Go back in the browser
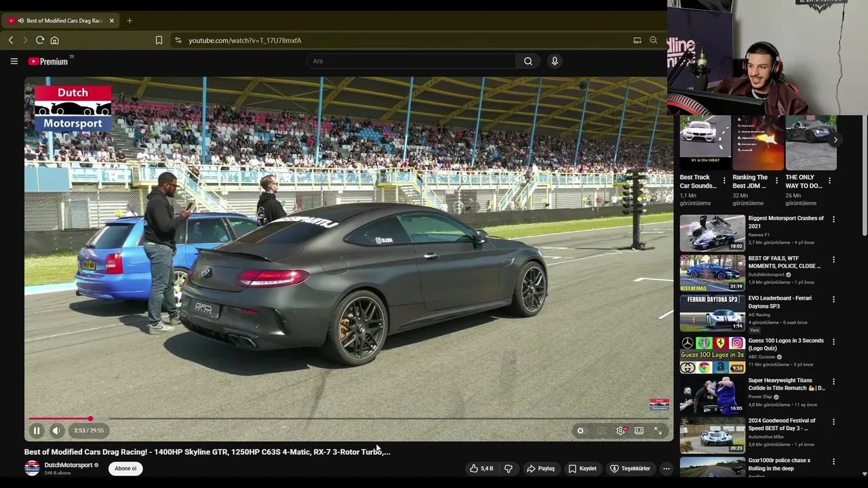 click(11, 41)
